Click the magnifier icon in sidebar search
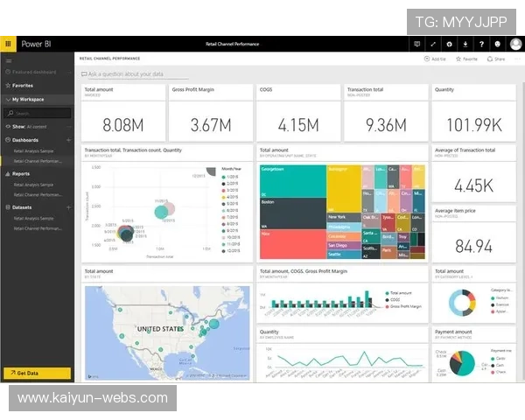Image resolution: width=525 pixels, height=420 pixels. pyautogui.click(x=10, y=113)
